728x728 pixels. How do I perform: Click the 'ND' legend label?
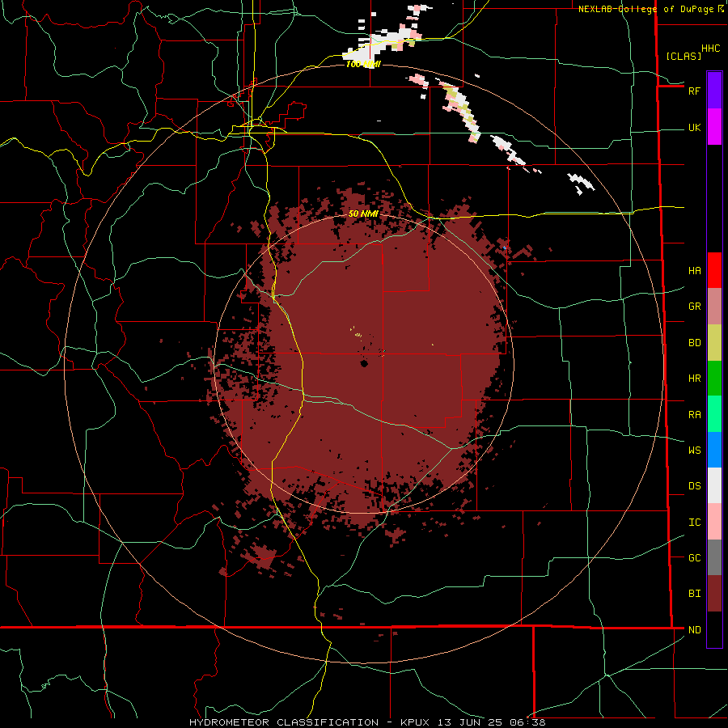pos(694,630)
